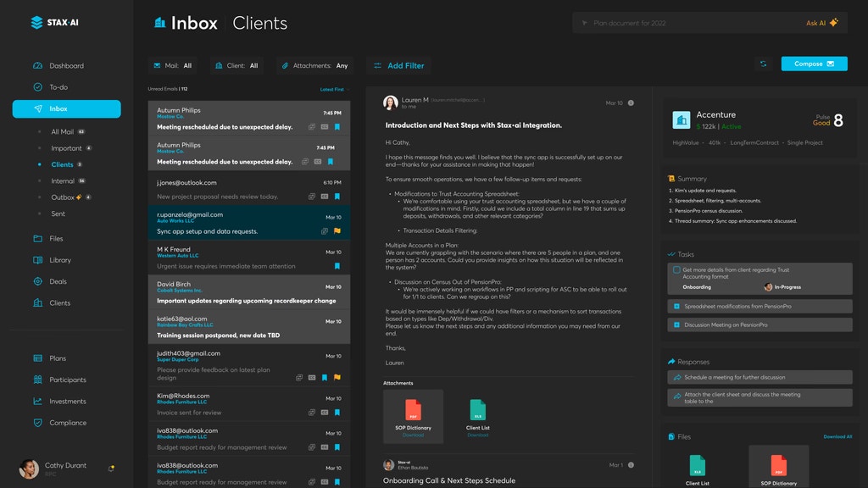Toggle the Spreadsheet modifications from PensionPro checkbox

(676, 306)
